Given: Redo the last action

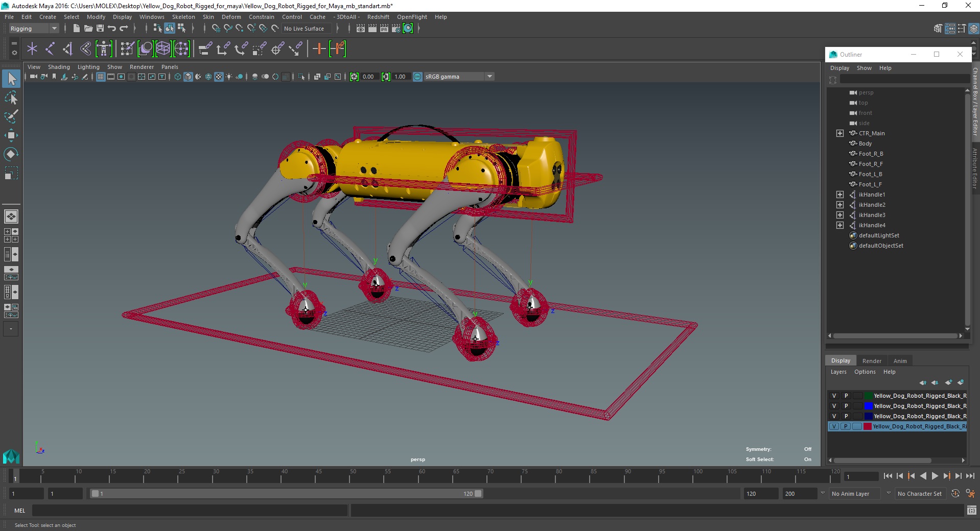Looking at the screenshot, I should click(x=124, y=29).
